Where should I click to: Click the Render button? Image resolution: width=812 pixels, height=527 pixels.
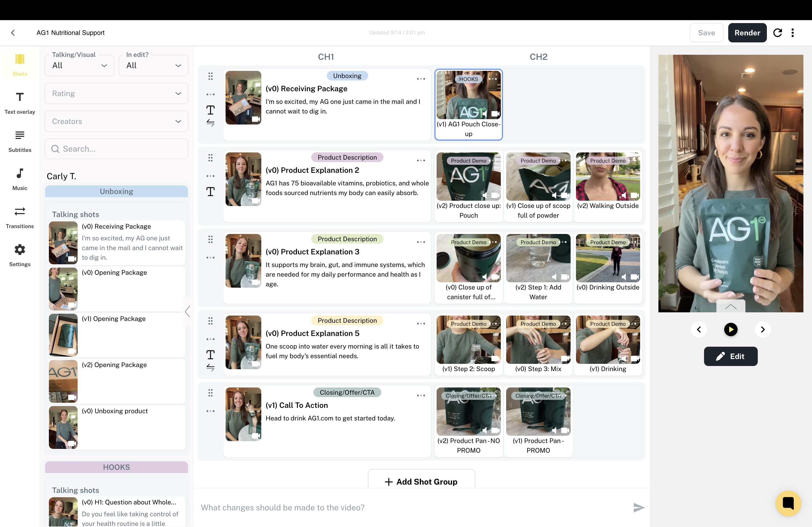coord(747,33)
